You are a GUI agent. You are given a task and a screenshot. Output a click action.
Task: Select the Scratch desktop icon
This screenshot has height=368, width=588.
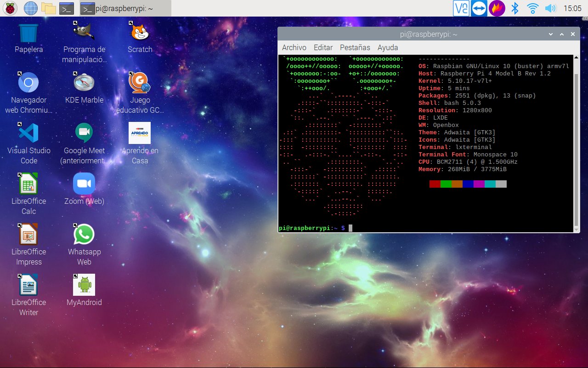[140, 33]
